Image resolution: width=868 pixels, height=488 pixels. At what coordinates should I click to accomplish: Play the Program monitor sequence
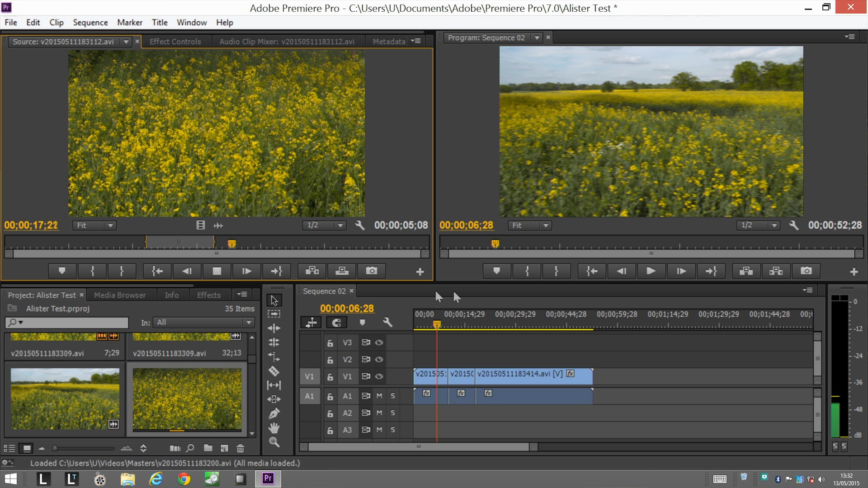click(x=651, y=271)
